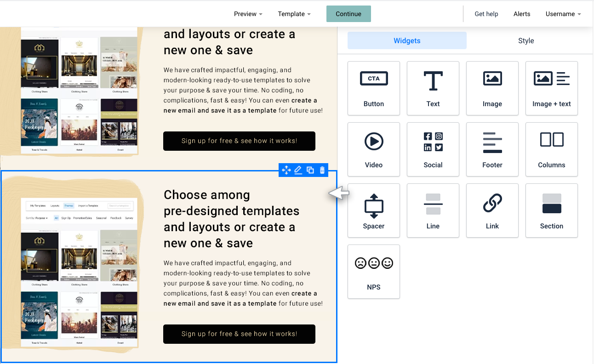This screenshot has width=594, height=364.
Task: Choose the Section widget
Action: coord(552,210)
